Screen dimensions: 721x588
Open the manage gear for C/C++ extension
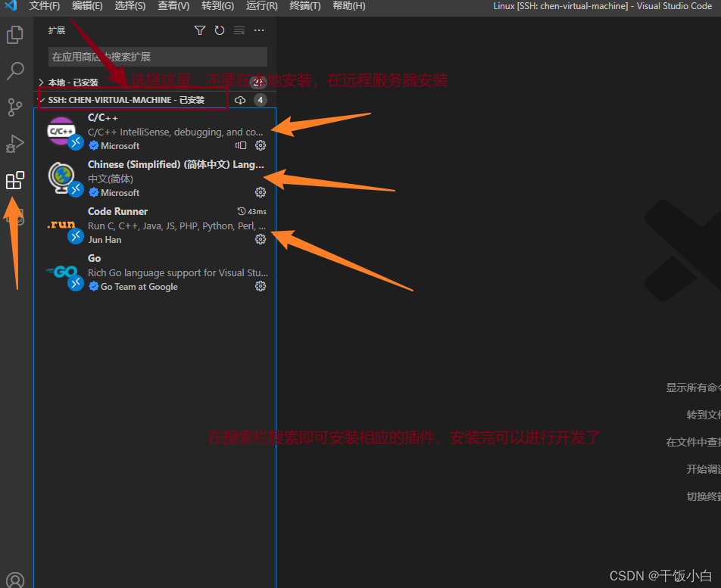pos(261,145)
